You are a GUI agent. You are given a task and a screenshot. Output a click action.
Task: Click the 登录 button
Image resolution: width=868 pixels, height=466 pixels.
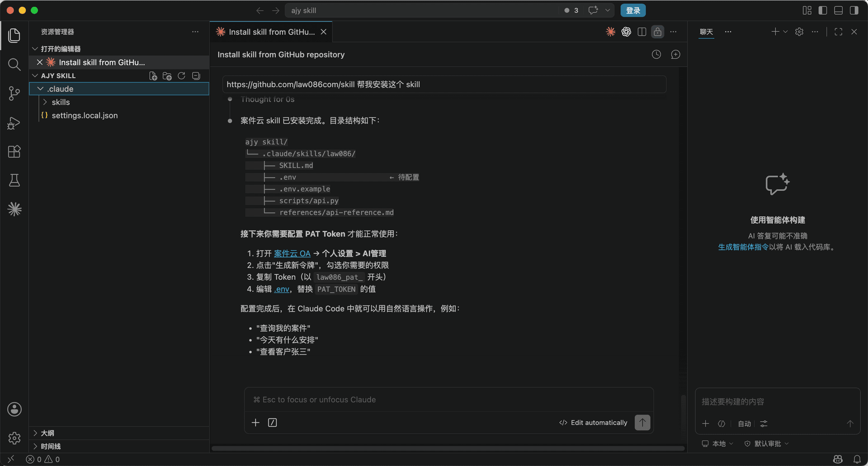633,10
